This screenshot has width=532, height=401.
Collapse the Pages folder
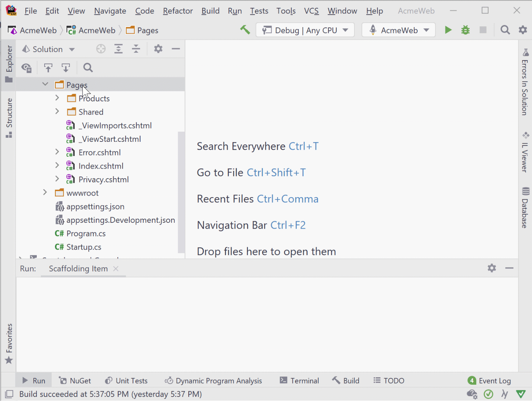tap(45, 84)
